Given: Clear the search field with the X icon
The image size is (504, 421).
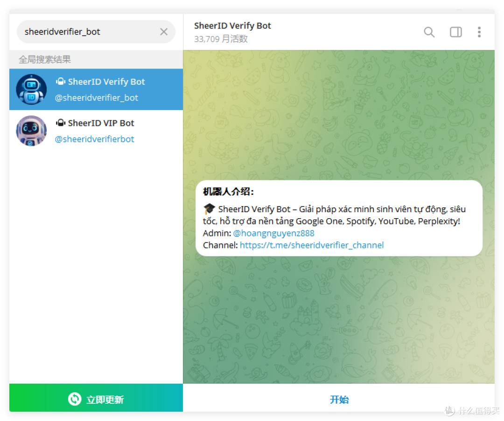Looking at the screenshot, I should pos(164,32).
